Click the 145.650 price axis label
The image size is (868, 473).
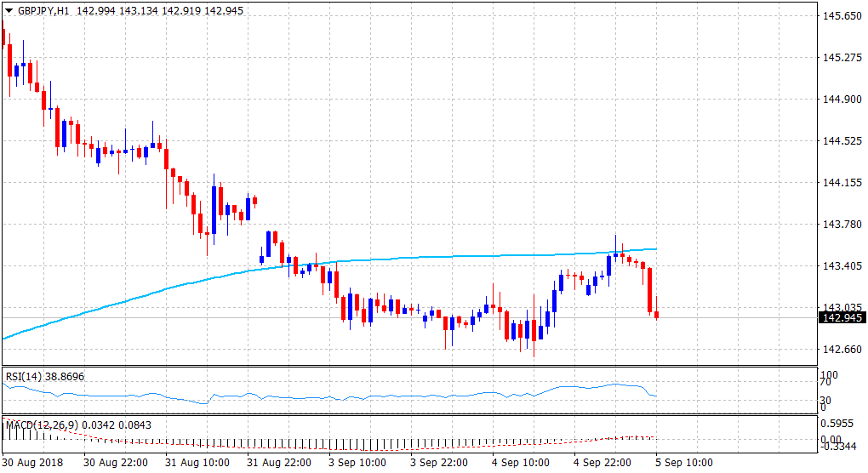841,16
